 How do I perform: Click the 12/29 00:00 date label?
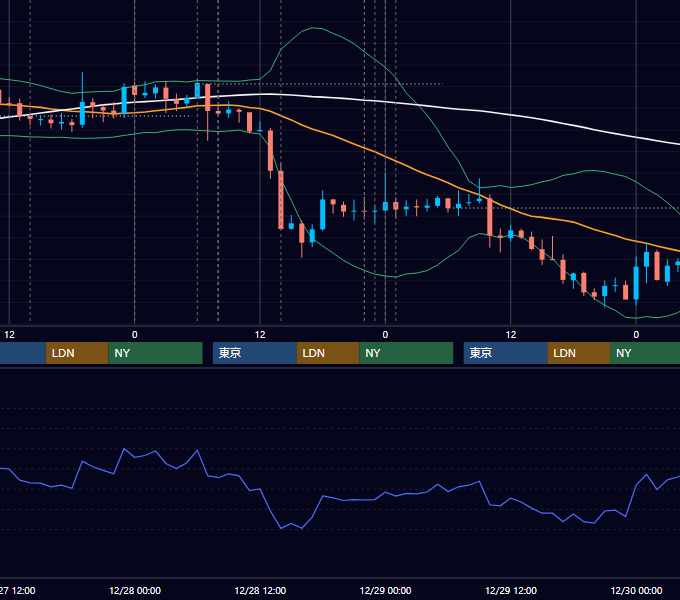click(x=386, y=590)
